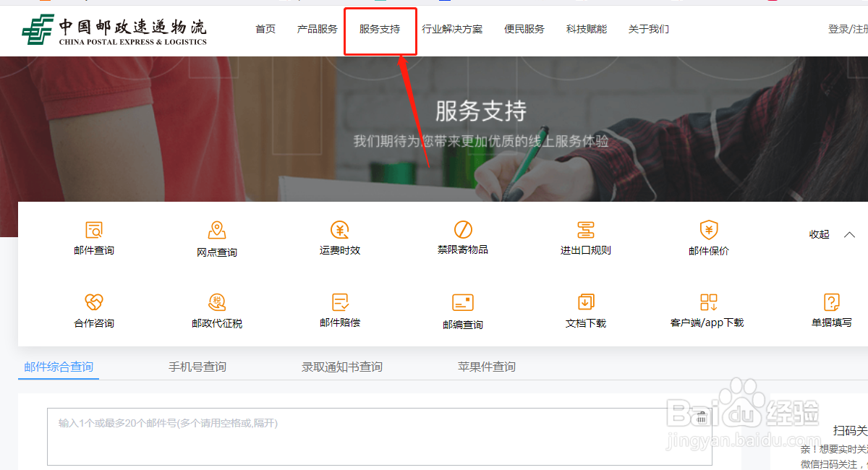Switch to the 手机号查询 tab
This screenshot has width=868, height=470.
pos(197,367)
